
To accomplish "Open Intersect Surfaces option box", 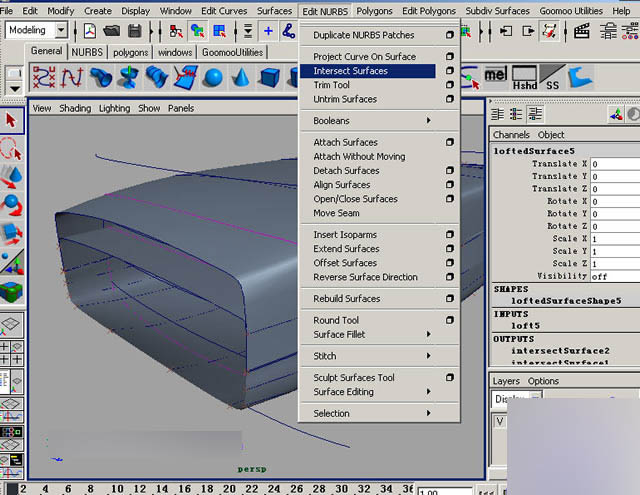I will click(450, 71).
